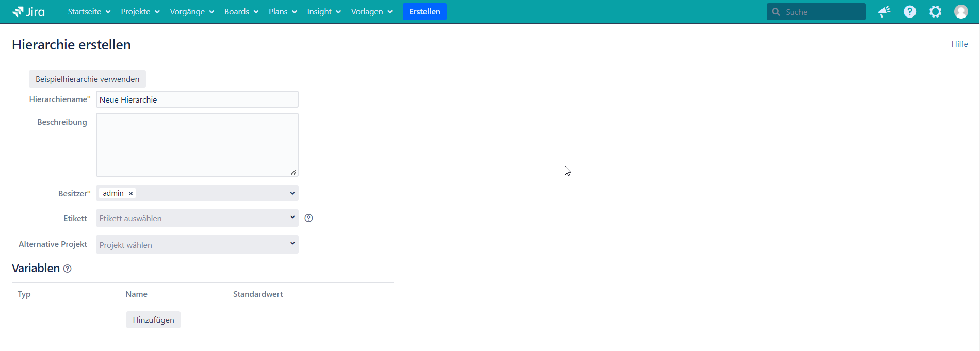
Task: Open the user profile avatar menu
Action: [961, 12]
